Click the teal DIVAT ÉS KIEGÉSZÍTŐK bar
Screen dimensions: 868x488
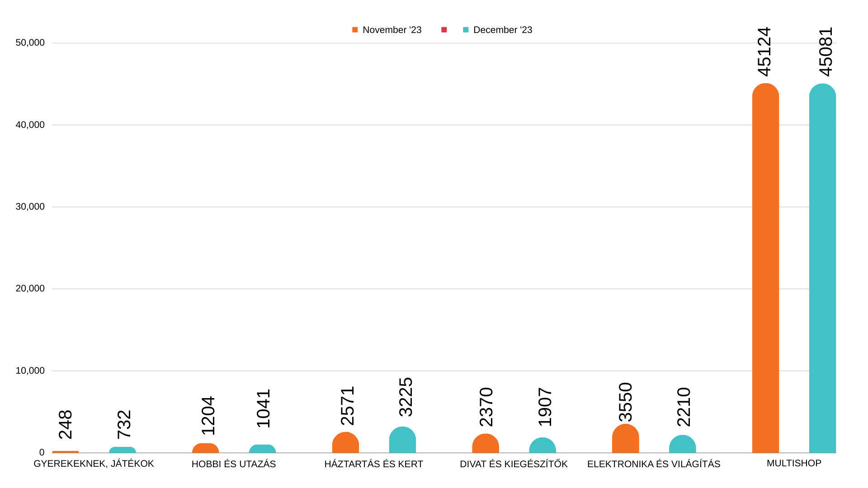point(542,446)
